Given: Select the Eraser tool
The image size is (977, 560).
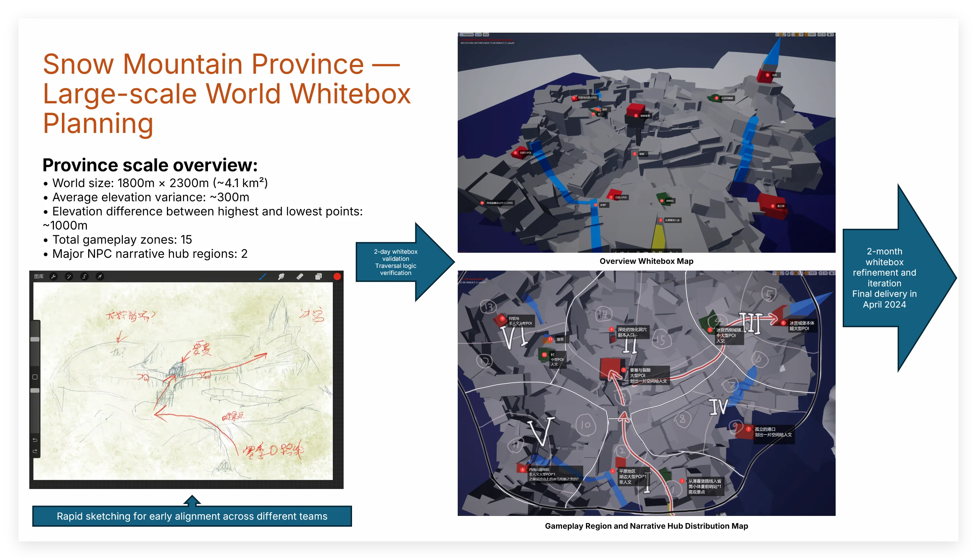Looking at the screenshot, I should coord(300,277).
